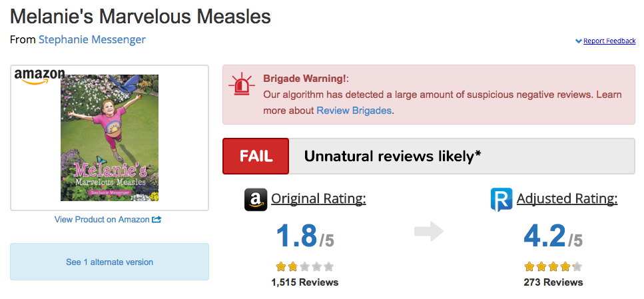The image size is (644, 299).
Task: Open the Report Feedback link
Action: (609, 41)
